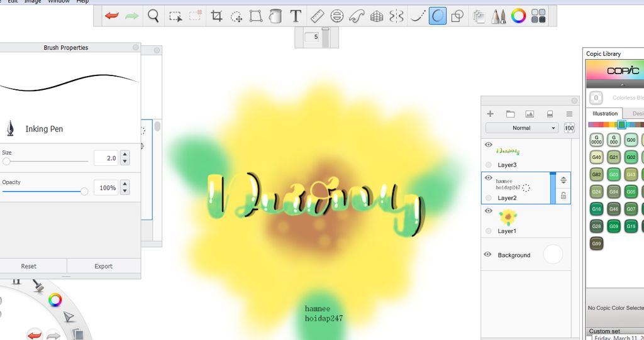The height and width of the screenshot is (340, 644).
Task: Select the Text tool
Action: coord(296,16)
